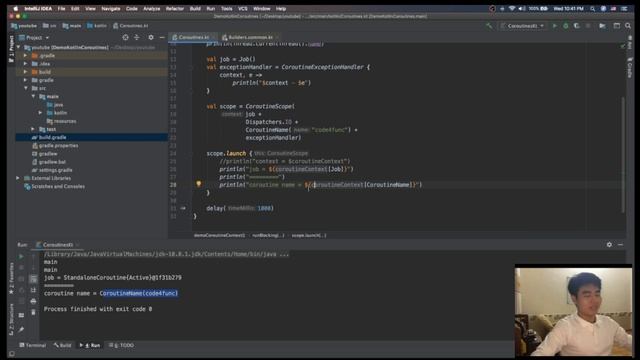Click the Wi-Fi icon in menu bar
The width and height of the screenshot is (640, 360).
click(x=512, y=9)
